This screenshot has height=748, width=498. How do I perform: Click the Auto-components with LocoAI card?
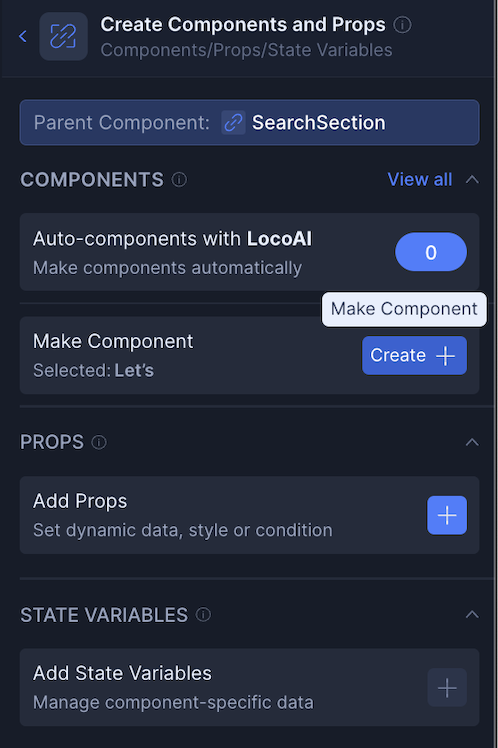click(249, 252)
